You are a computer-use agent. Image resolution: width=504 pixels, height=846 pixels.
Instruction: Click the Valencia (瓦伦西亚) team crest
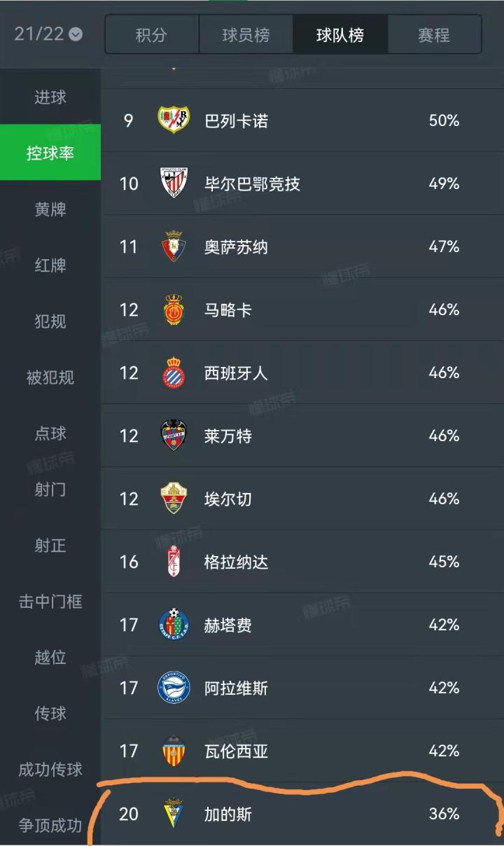pyautogui.click(x=174, y=751)
